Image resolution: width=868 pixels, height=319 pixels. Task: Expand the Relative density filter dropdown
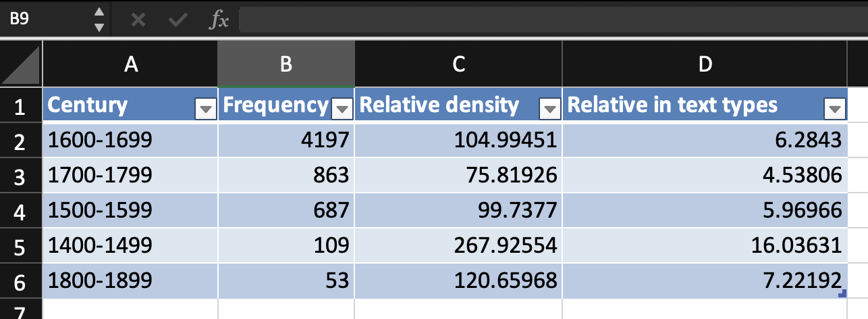[551, 107]
